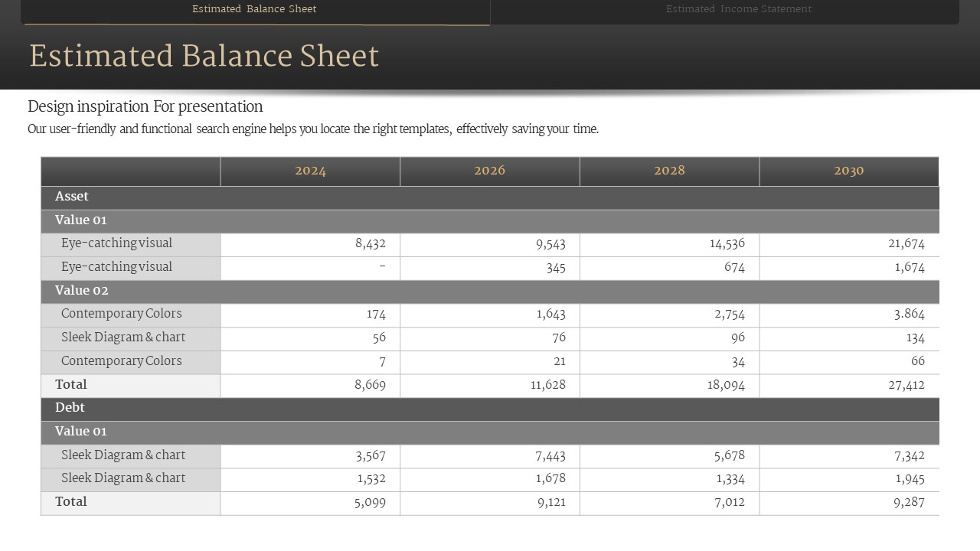Click the Estimated Balance Sheet slide title

[x=204, y=57]
